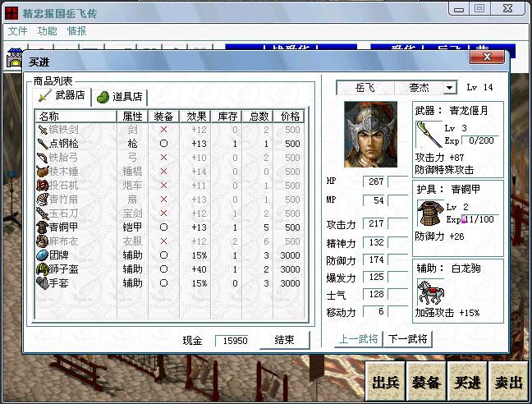The height and width of the screenshot is (404, 532).
Task: Click 岳飞 character portrait
Action: (x=370, y=135)
